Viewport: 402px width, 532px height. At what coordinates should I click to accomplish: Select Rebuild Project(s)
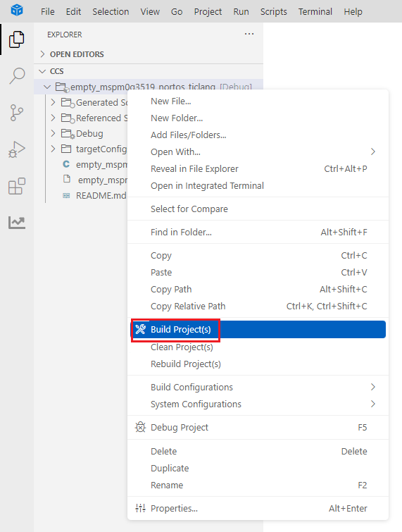tap(258, 364)
